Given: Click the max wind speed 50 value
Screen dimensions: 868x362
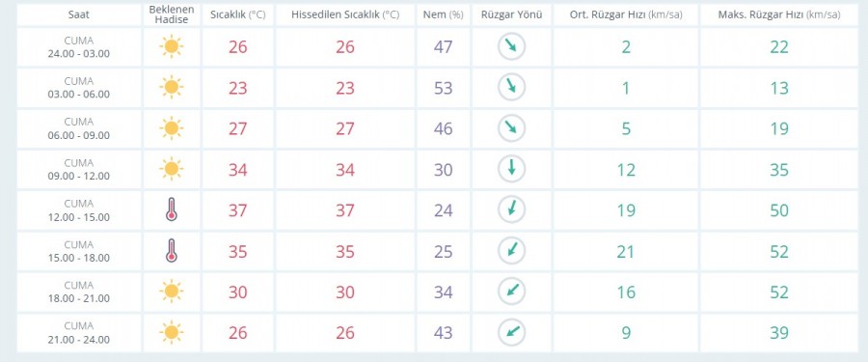Looking at the screenshot, I should click(x=779, y=210).
